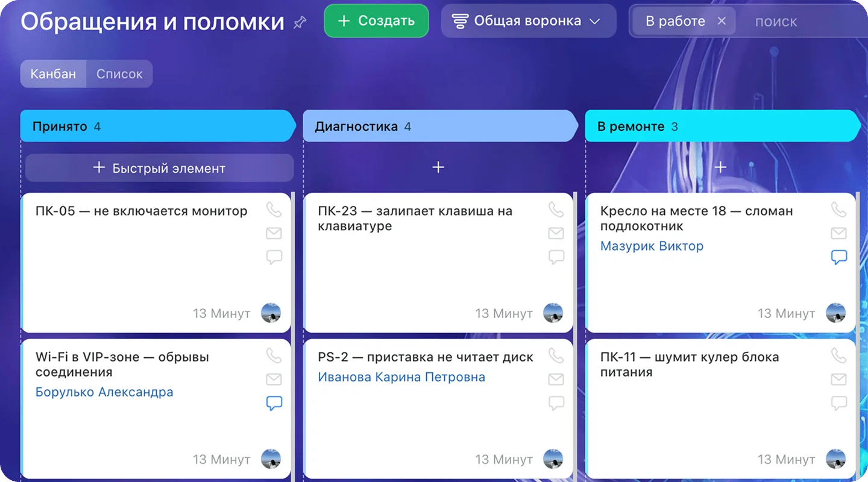Click the email icon on the ПК-23 card
Screen dimensions: 868x482
556,233
